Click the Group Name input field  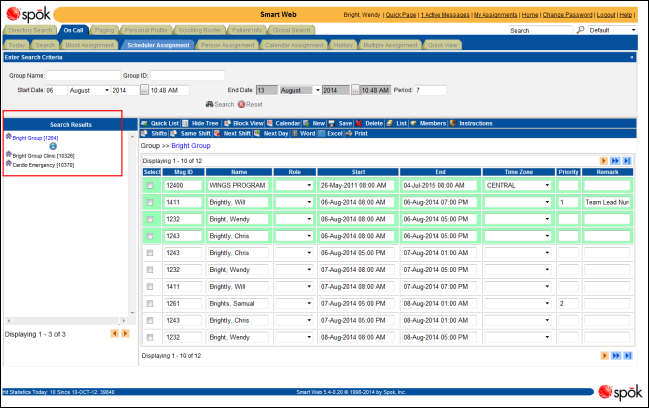tap(84, 75)
